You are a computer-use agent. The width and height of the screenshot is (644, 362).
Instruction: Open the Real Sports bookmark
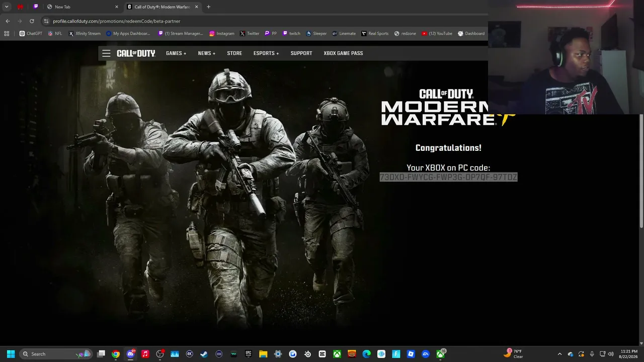(x=375, y=34)
